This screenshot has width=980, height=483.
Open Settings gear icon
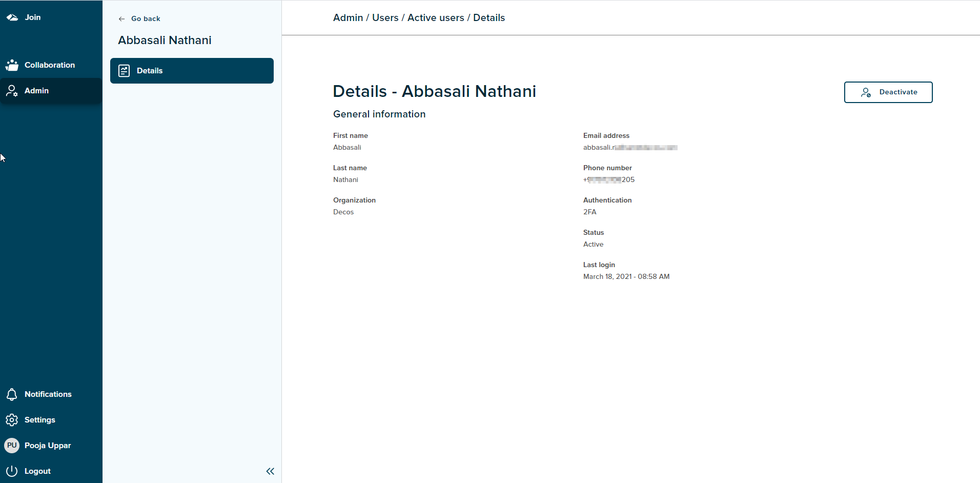[12, 420]
